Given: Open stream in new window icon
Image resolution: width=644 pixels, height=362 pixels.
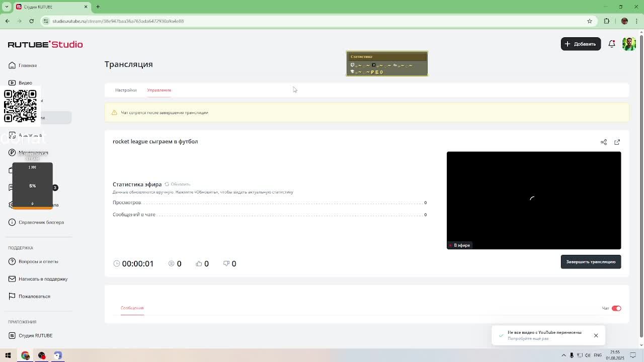Looking at the screenshot, I should [x=617, y=142].
